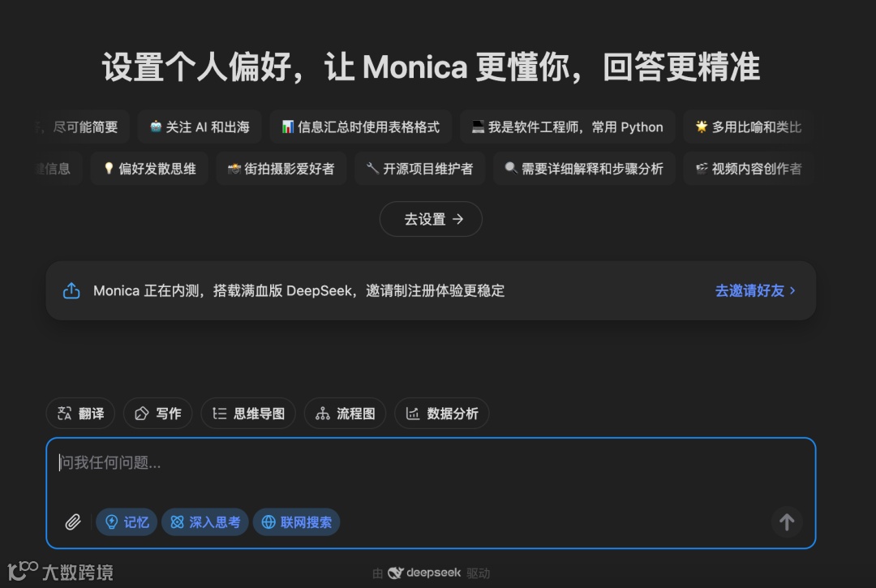This screenshot has width=876, height=588.
Task: Click the deepseek logo in the footer
Action: coord(424,573)
